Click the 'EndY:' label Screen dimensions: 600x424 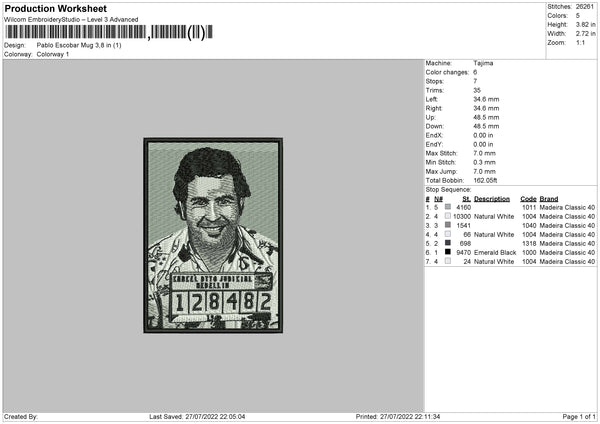[x=434, y=144]
